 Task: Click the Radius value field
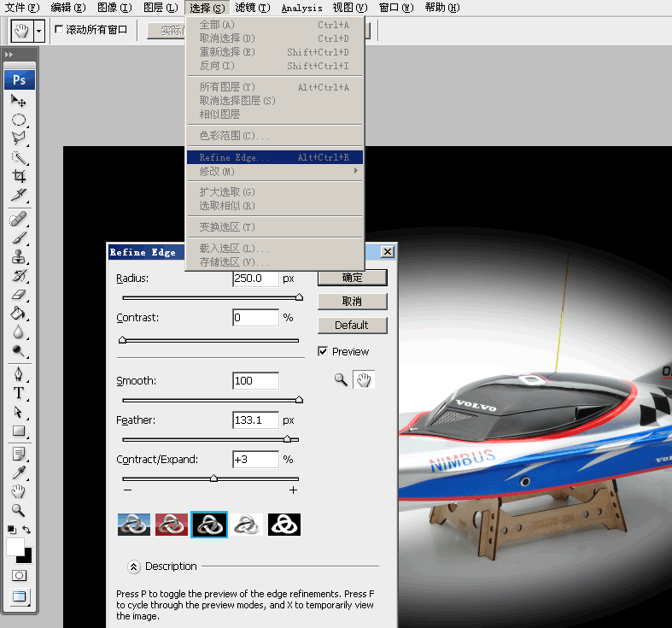click(255, 279)
